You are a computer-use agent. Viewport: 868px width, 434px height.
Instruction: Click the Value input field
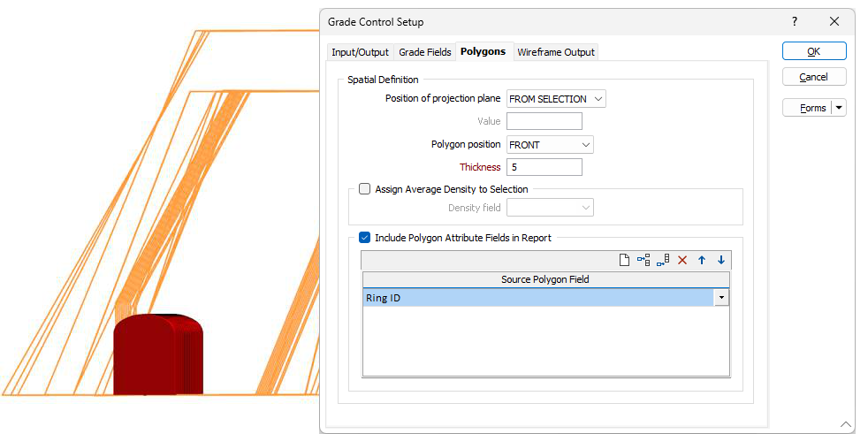(544, 121)
